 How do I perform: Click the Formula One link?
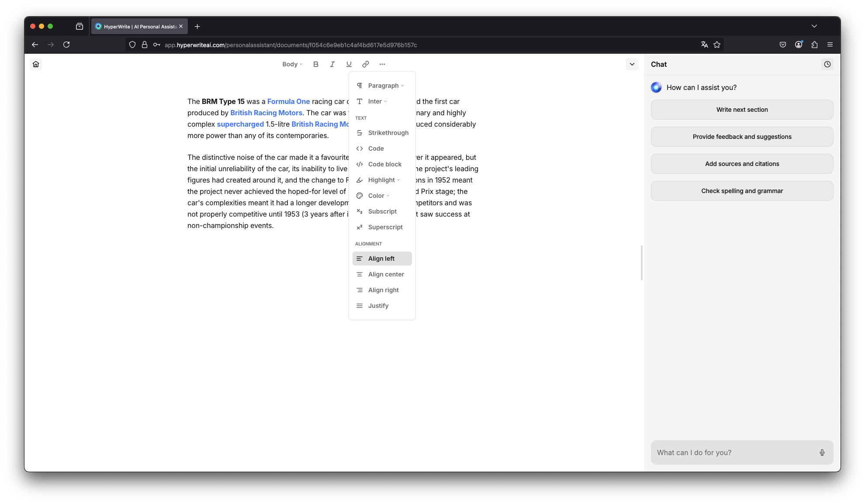tap(288, 101)
